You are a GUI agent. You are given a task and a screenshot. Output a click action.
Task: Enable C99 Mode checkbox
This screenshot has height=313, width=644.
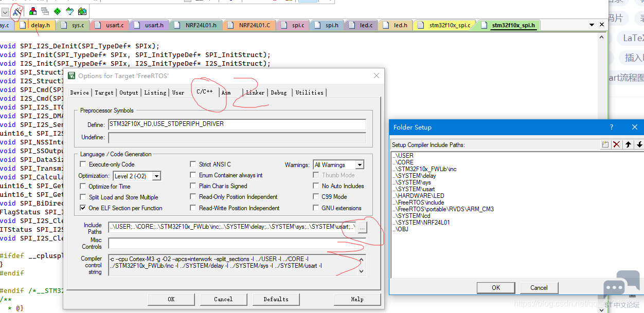point(316,197)
